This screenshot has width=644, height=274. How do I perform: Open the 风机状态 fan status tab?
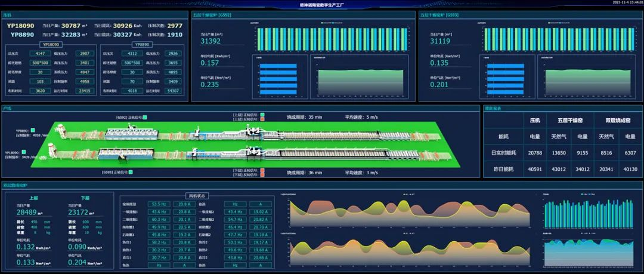point(197,196)
